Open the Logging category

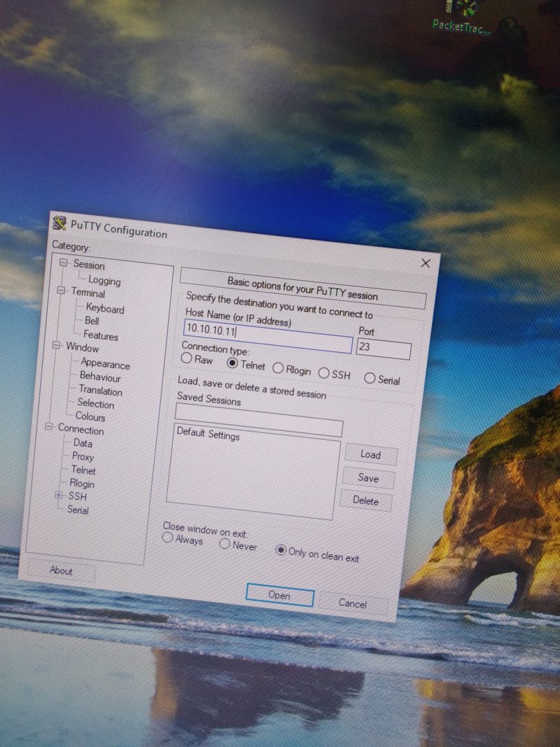point(104,281)
